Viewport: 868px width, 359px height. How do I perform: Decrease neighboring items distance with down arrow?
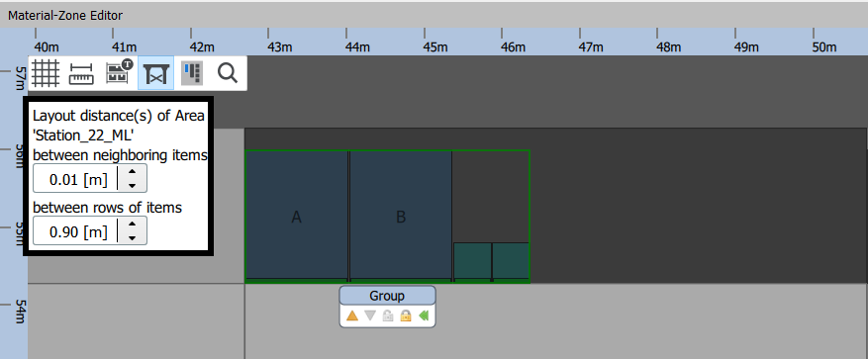[133, 185]
